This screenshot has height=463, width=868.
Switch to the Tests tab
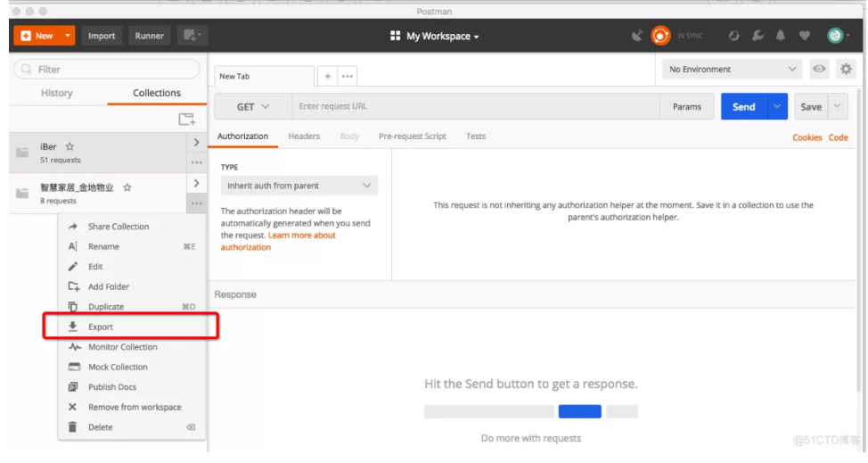(476, 136)
